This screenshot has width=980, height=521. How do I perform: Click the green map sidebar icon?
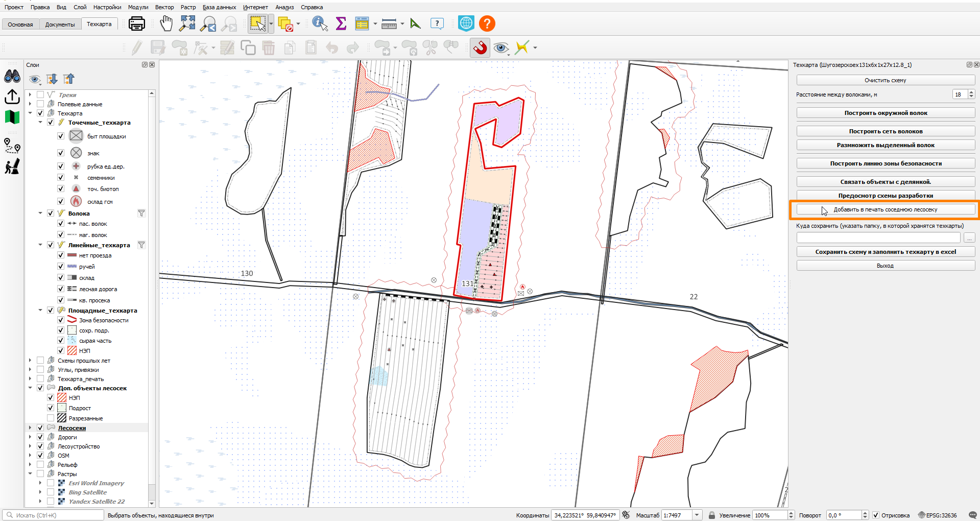point(12,117)
